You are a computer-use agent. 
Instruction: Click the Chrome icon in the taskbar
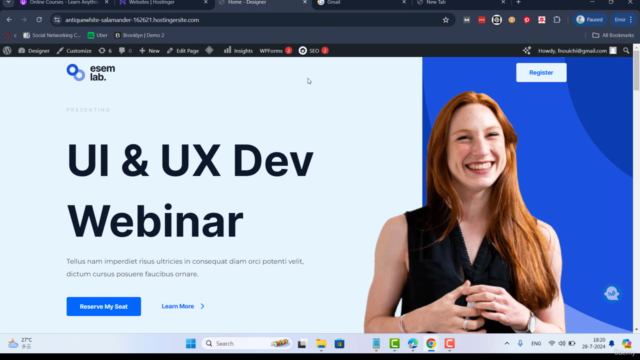tap(431, 344)
